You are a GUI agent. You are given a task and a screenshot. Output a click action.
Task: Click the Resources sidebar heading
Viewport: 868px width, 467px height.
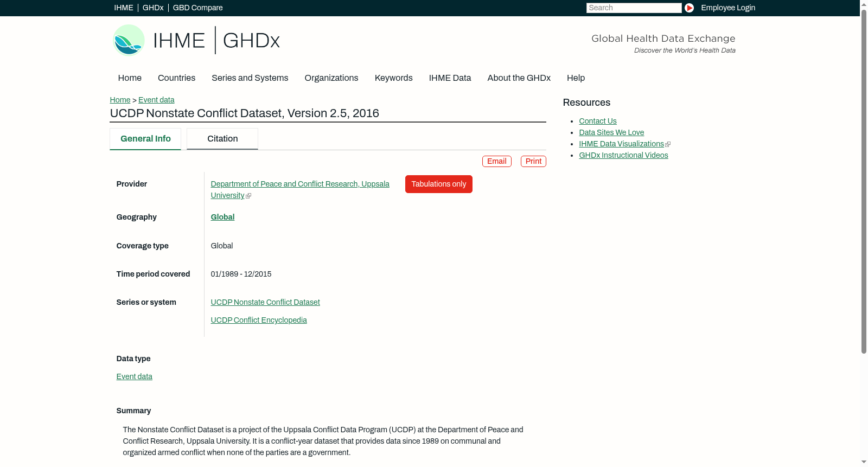(x=586, y=103)
